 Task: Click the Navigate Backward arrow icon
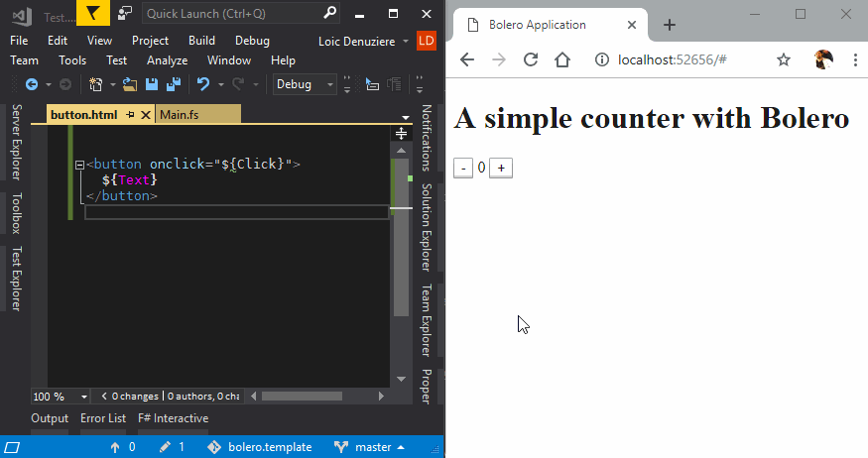point(32,84)
